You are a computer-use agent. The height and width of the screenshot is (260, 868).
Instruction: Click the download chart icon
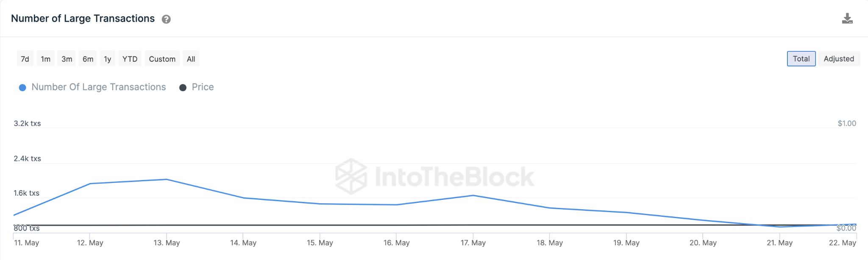coord(847,19)
